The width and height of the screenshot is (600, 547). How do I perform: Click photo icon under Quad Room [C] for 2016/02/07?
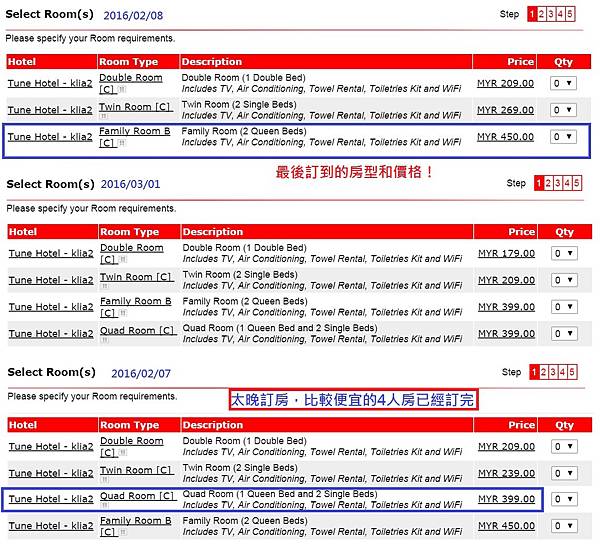pos(104,505)
